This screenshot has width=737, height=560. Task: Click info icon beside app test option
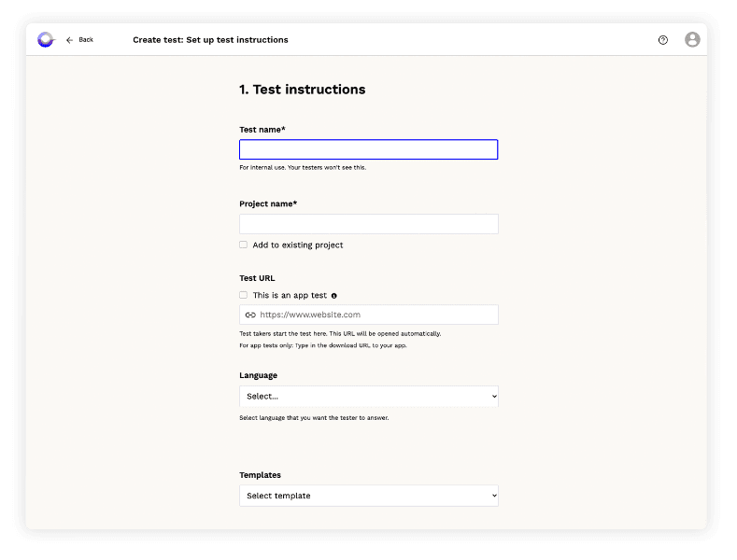334,296
